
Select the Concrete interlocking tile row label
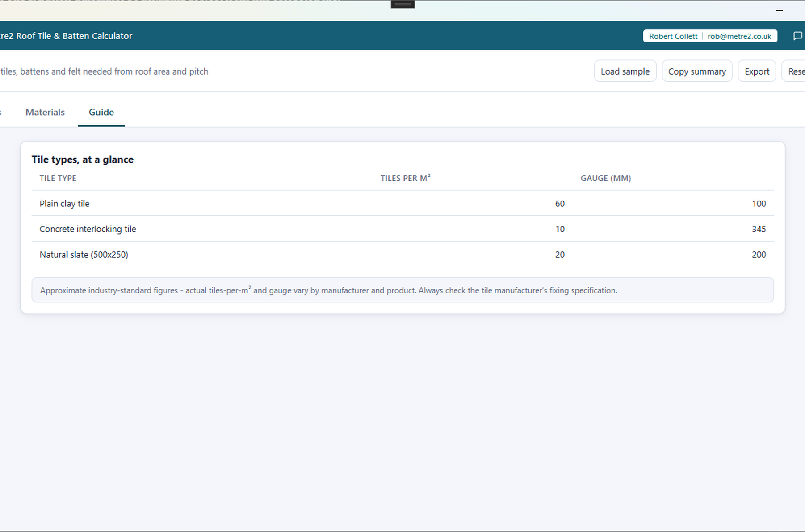click(88, 229)
